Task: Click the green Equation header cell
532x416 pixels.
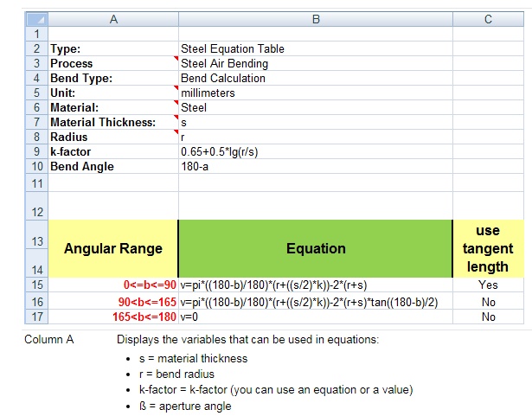Action: pos(316,249)
